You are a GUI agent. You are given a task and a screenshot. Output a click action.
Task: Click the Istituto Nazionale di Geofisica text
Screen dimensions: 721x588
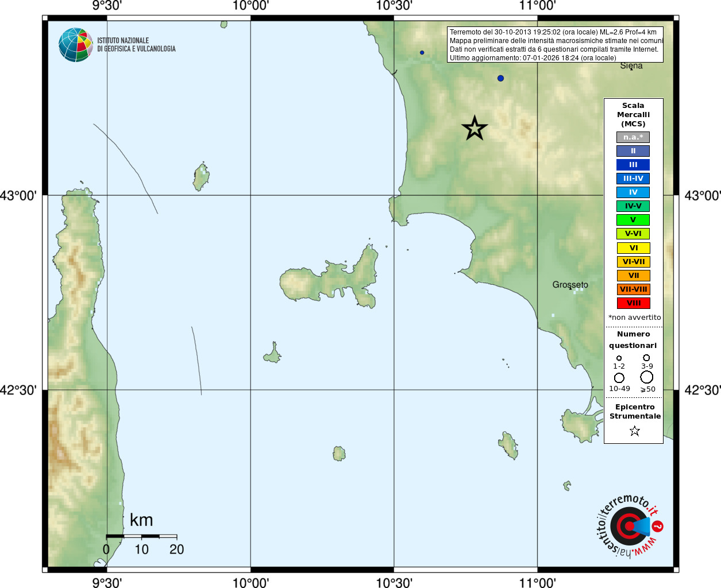click(x=136, y=45)
